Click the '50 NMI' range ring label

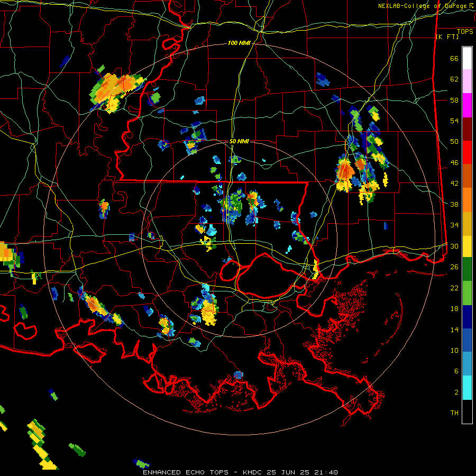click(239, 141)
